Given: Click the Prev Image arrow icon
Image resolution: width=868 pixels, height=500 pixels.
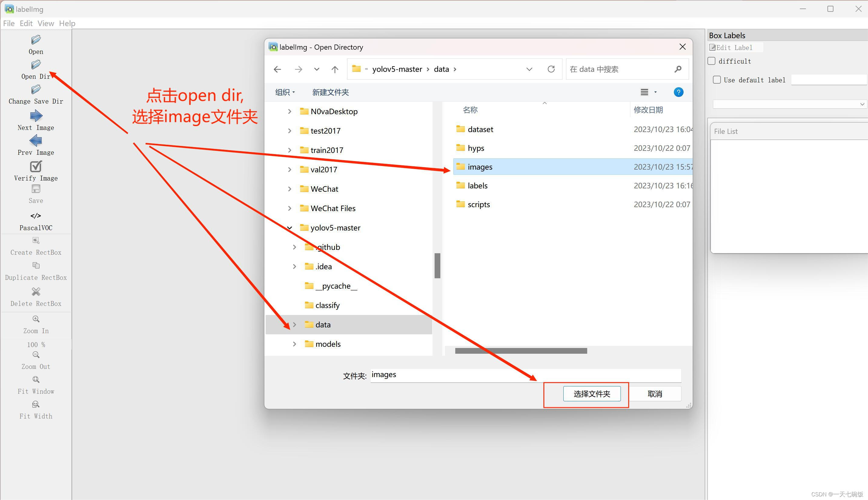Looking at the screenshot, I should pyautogui.click(x=36, y=141).
